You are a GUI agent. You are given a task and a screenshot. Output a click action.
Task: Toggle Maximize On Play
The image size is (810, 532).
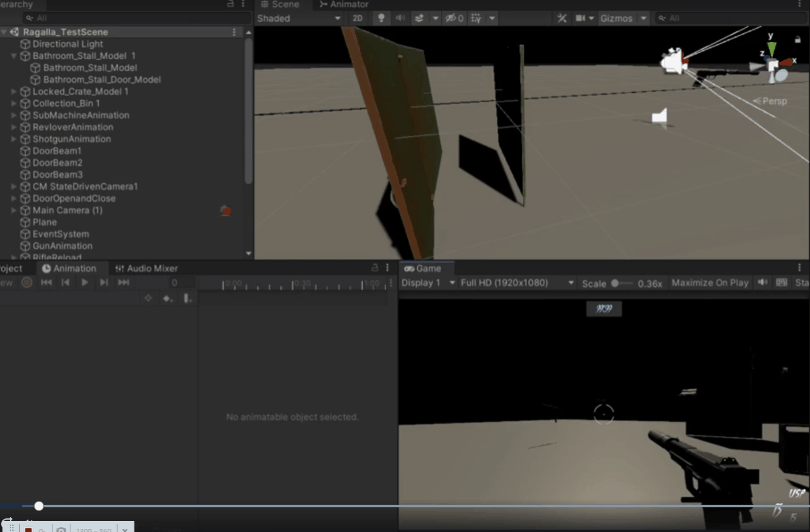pos(710,283)
